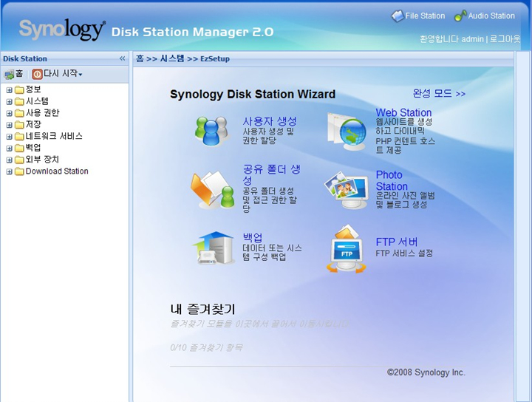Click the Synology logo in header
Viewport: 532px width, 402px height.
(x=62, y=29)
